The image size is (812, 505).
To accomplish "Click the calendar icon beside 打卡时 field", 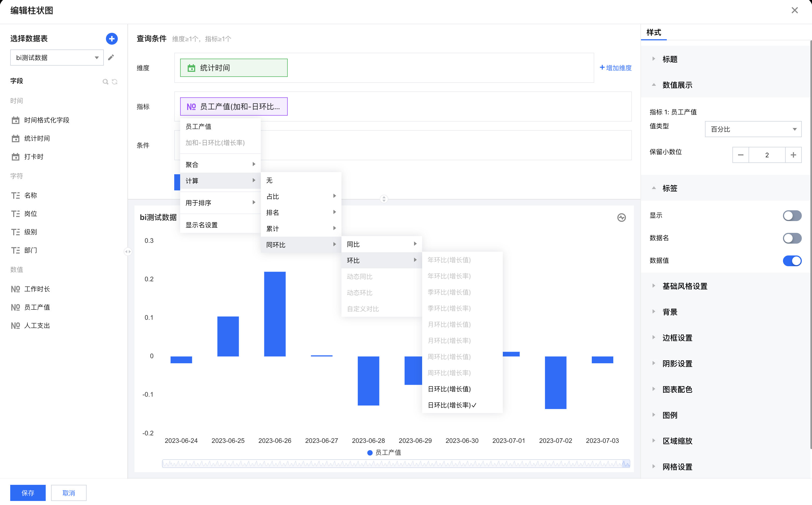I will (x=15, y=157).
